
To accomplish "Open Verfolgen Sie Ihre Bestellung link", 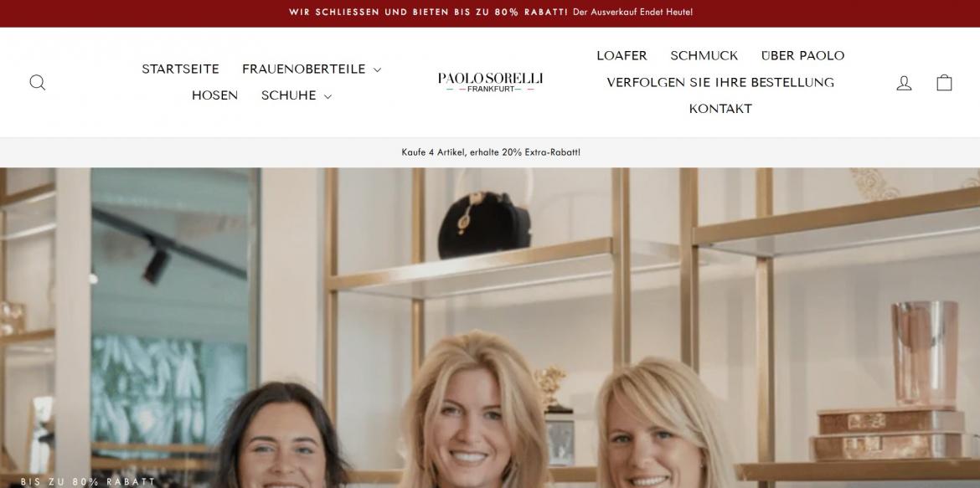I will pos(720,83).
